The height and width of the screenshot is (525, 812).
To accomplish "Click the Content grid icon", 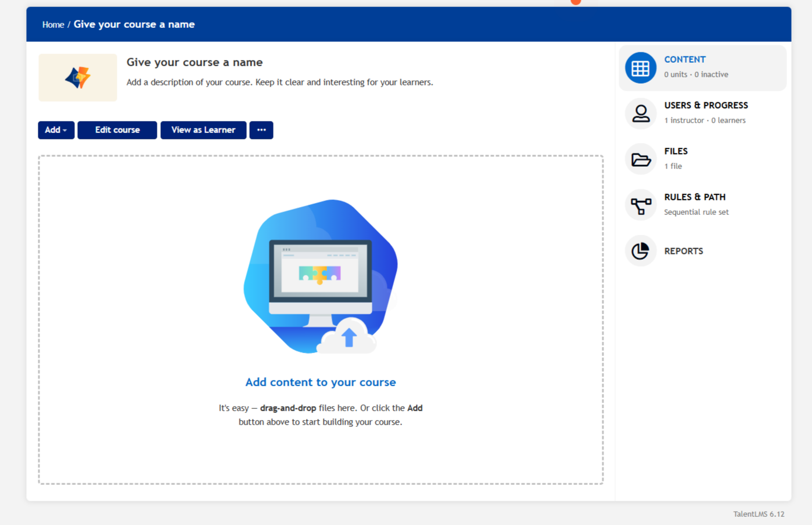I will click(640, 68).
